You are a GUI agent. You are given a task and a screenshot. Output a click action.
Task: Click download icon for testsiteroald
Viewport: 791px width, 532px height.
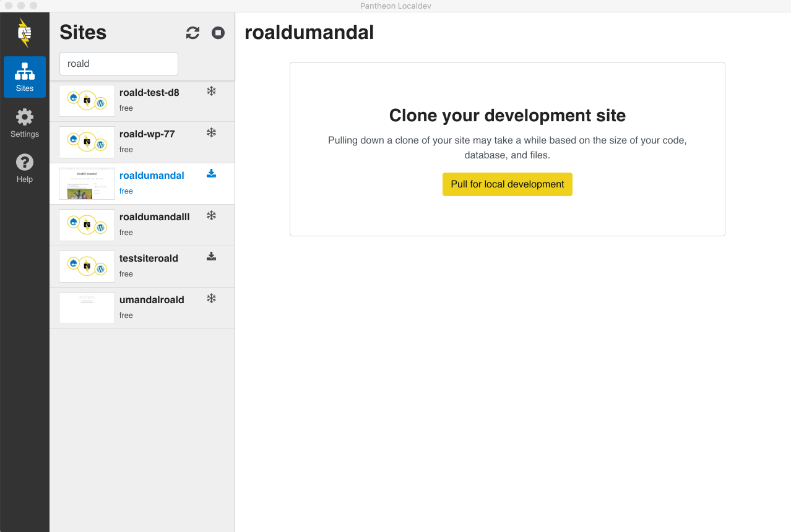click(211, 257)
